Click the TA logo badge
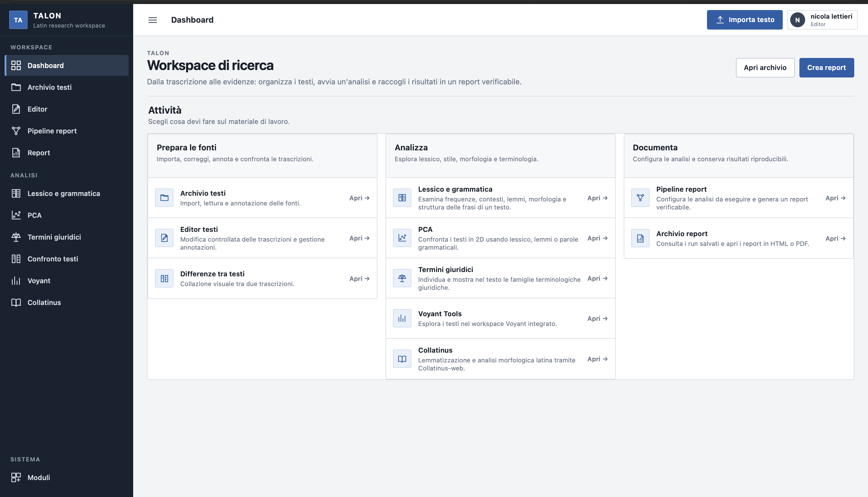 point(18,20)
